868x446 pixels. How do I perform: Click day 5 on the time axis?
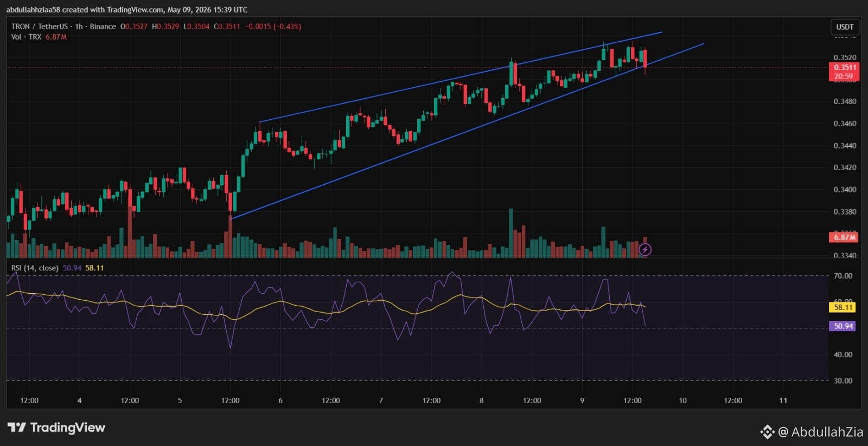(x=180, y=400)
